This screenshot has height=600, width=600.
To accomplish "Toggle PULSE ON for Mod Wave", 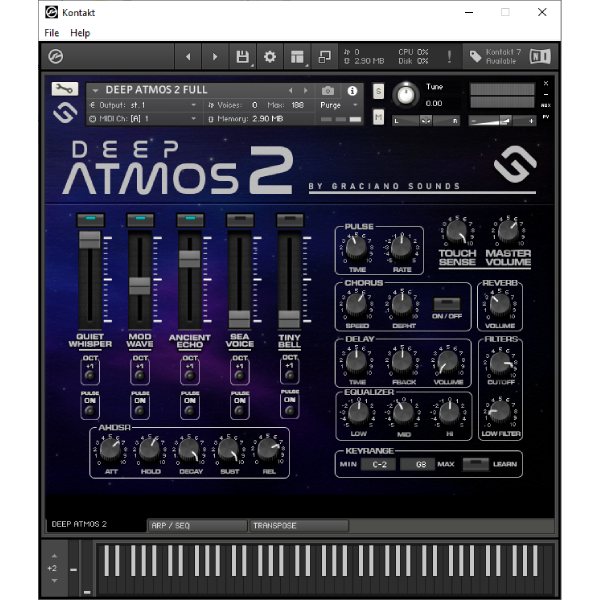I will click(140, 411).
